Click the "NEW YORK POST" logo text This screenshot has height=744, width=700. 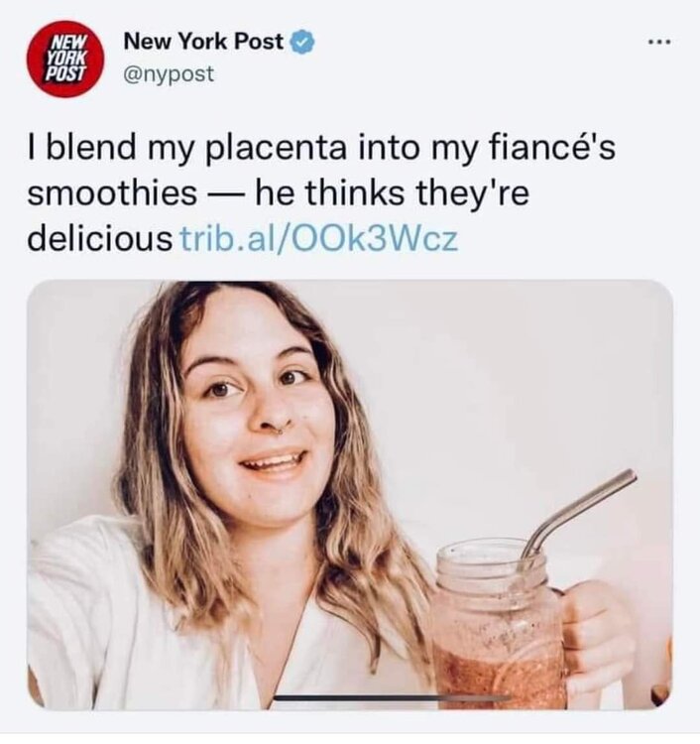coord(66,59)
